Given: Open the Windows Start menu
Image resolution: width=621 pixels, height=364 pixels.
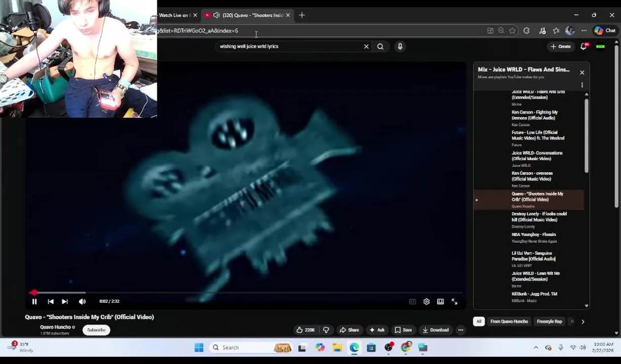Looking at the screenshot, I should coord(199,347).
